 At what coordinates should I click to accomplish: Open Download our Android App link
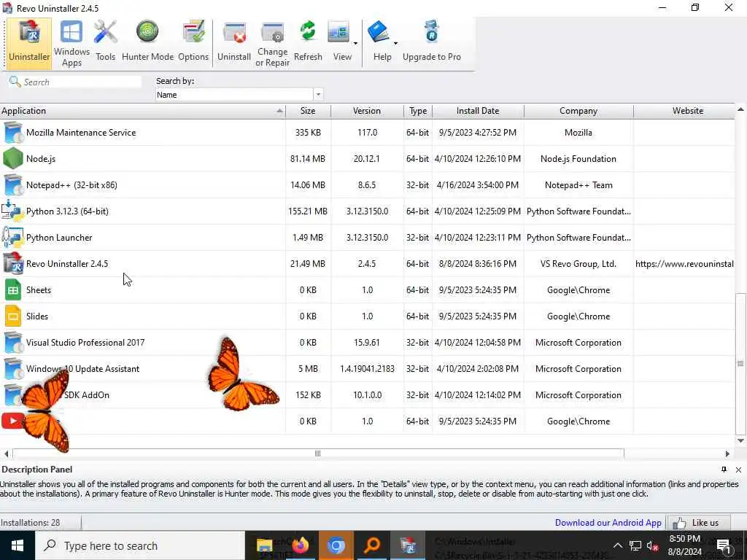(x=608, y=522)
